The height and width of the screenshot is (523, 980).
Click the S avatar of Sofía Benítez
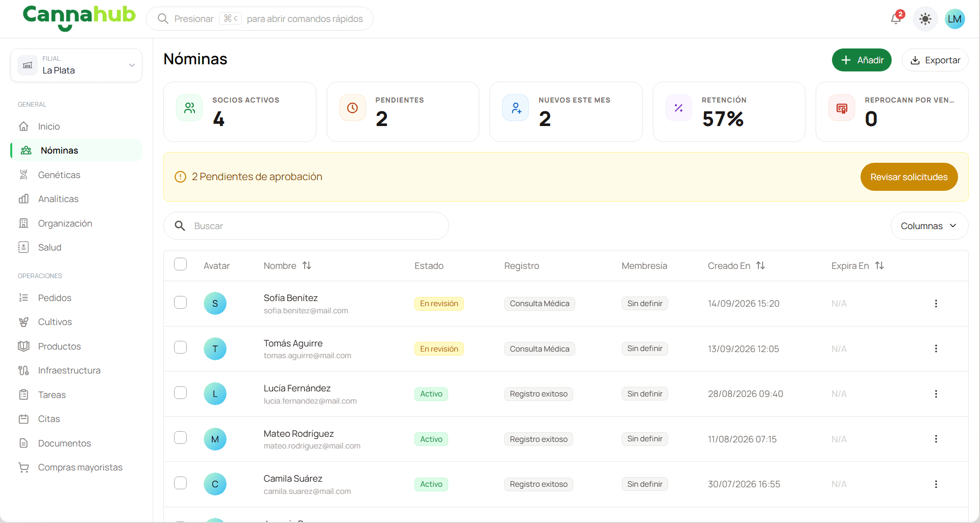pos(215,304)
